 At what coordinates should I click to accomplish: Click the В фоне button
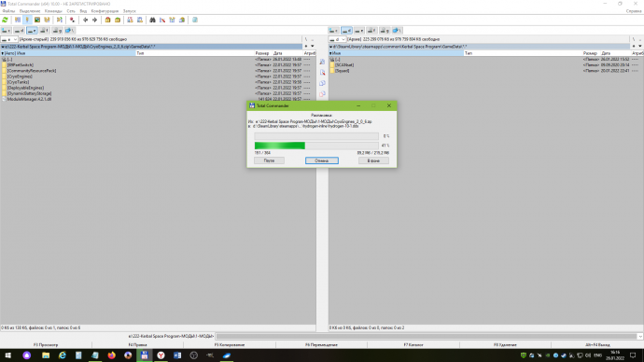coord(373,160)
